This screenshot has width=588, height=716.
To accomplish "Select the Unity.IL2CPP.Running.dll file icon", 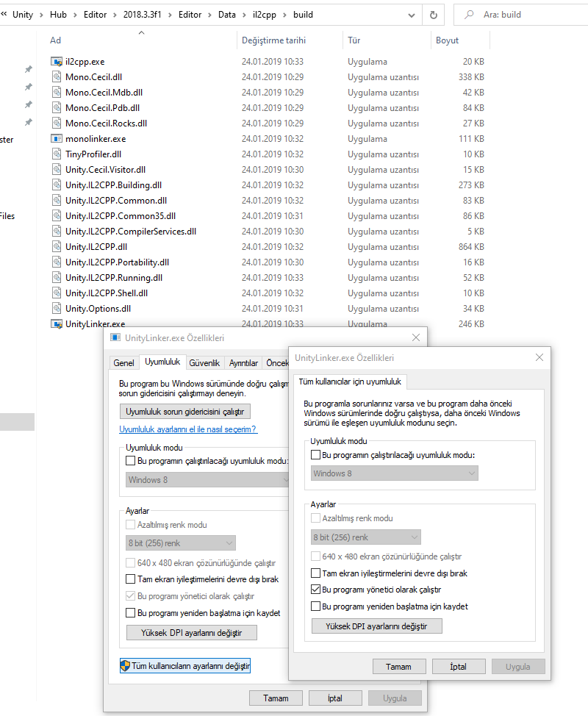I will (57, 278).
